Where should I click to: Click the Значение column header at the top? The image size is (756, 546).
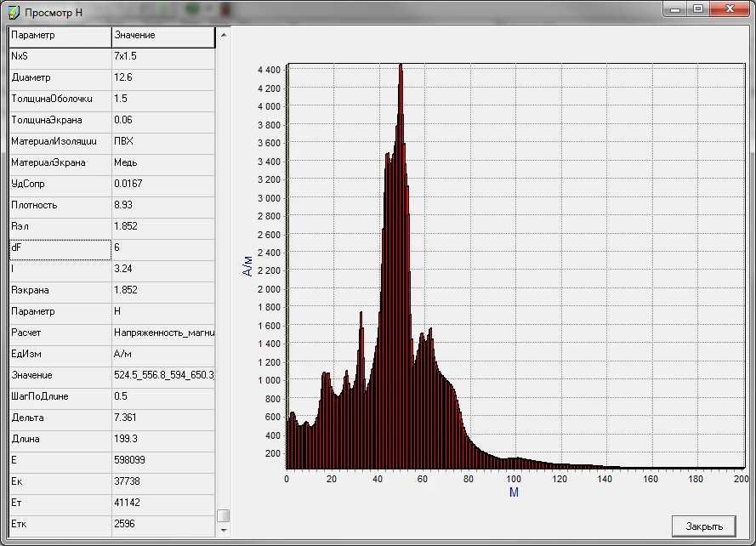(163, 36)
